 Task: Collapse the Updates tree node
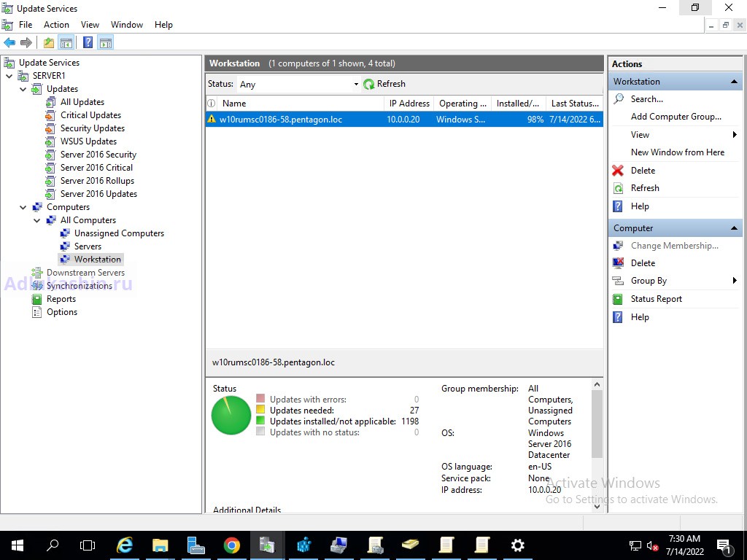pos(23,89)
